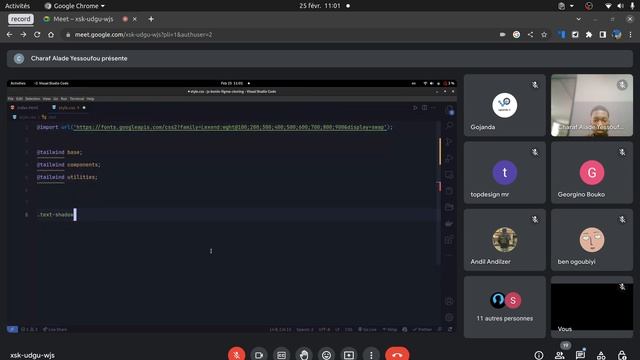The image size is (640, 360).
Task: Leave the call with the red hang-up button
Action: [397, 354]
